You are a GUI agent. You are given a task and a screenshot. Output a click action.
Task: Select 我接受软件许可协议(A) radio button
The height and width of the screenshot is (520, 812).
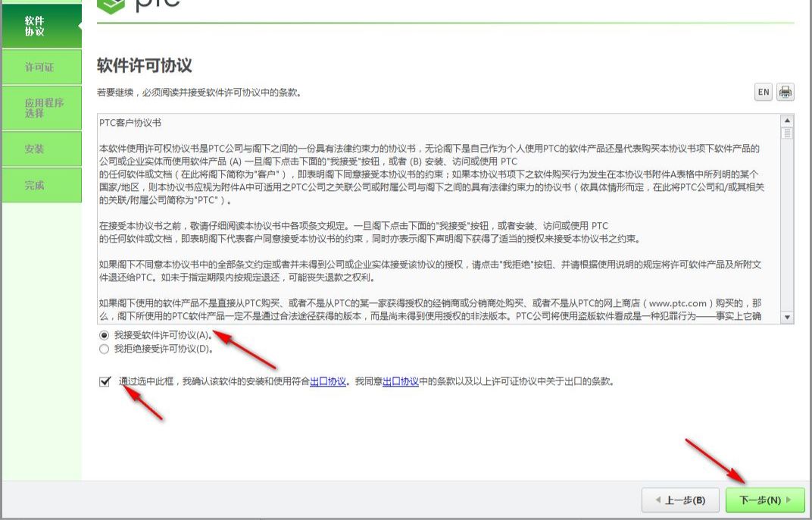click(x=104, y=336)
